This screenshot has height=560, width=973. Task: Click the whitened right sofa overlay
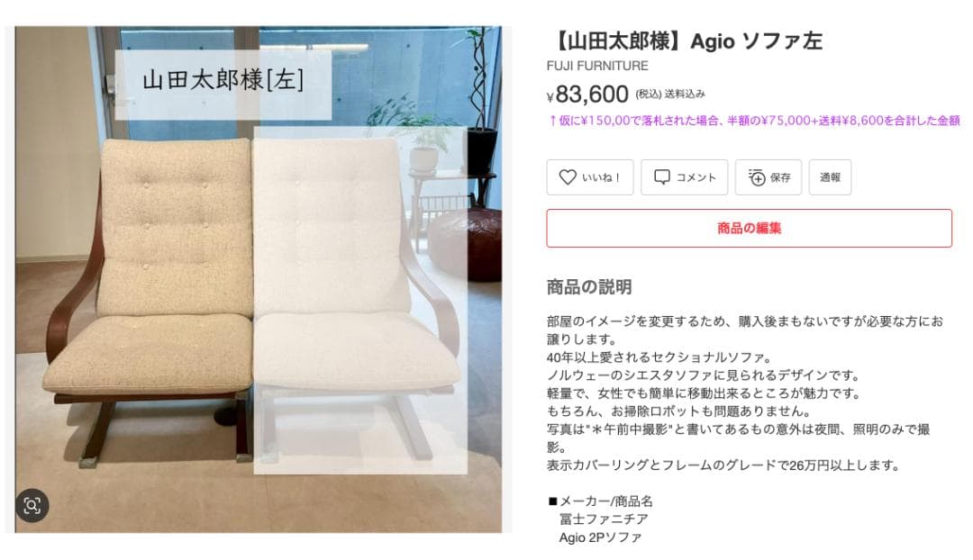tap(359, 300)
